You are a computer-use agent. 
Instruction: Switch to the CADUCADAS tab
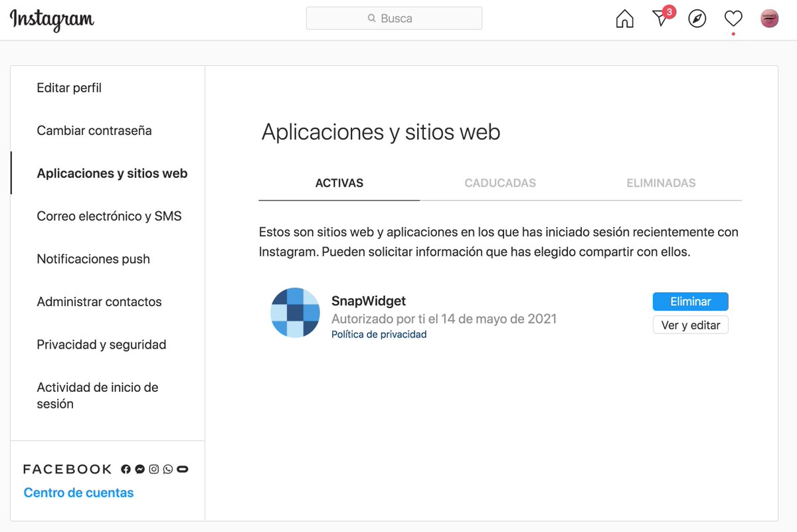pos(500,183)
